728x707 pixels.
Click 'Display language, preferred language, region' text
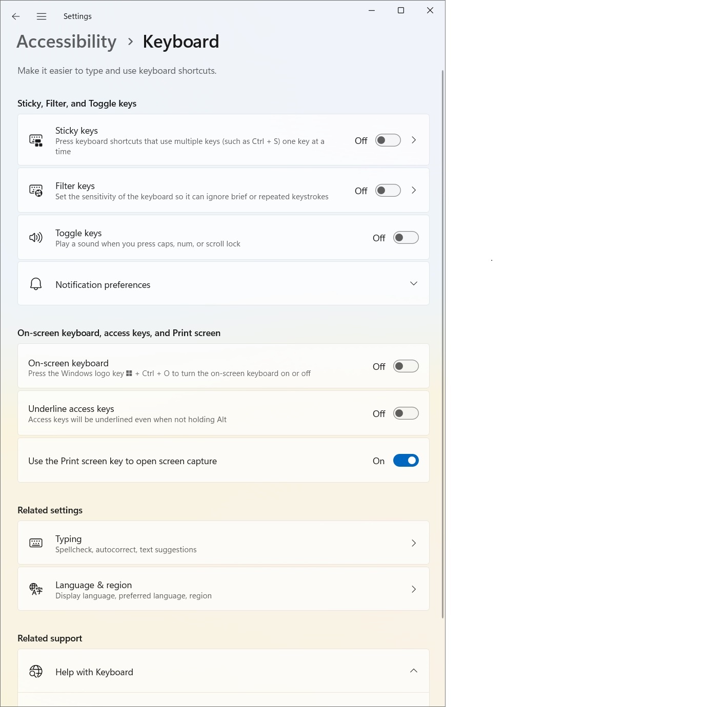click(x=133, y=596)
